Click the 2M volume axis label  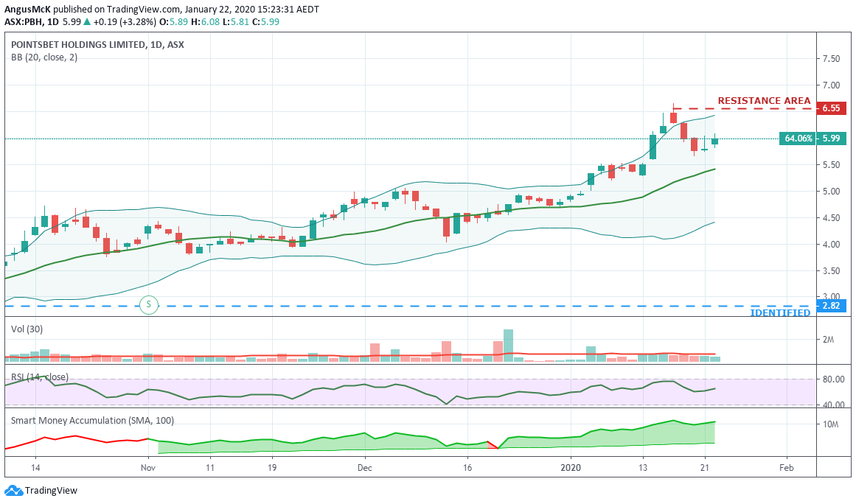828,339
